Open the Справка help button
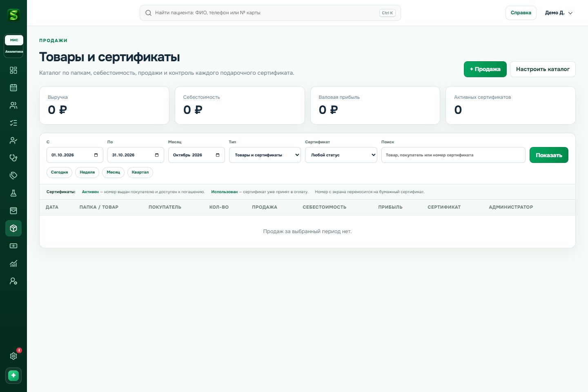 (521, 13)
